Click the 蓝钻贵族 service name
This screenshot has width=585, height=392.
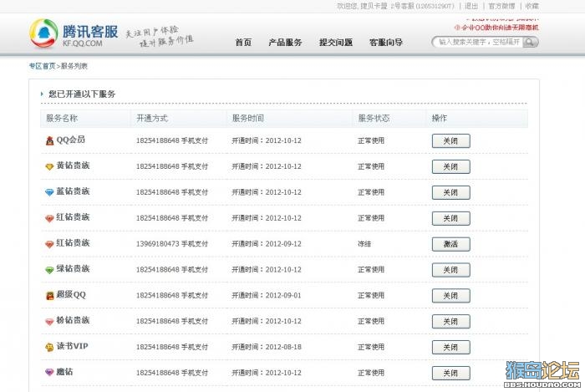click(73, 191)
